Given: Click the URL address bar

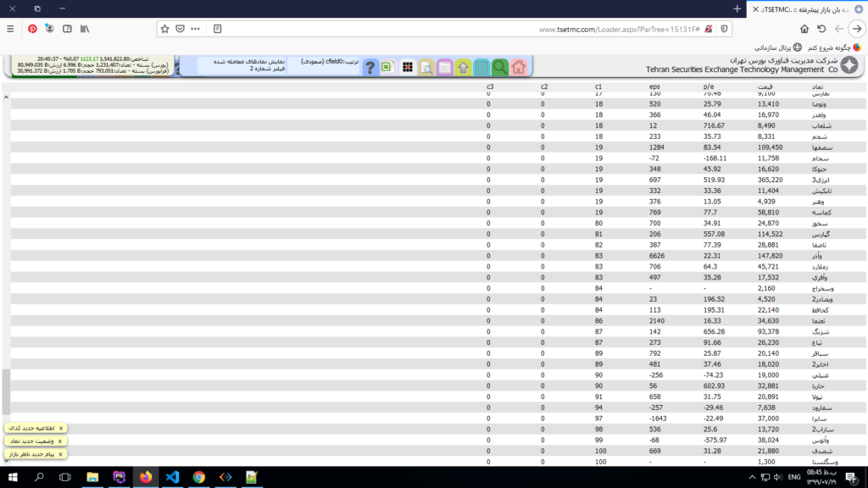Looking at the screenshot, I should (458, 29).
